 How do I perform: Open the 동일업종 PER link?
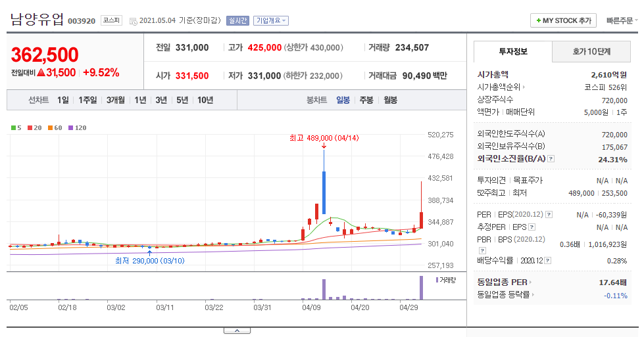[x=505, y=282]
